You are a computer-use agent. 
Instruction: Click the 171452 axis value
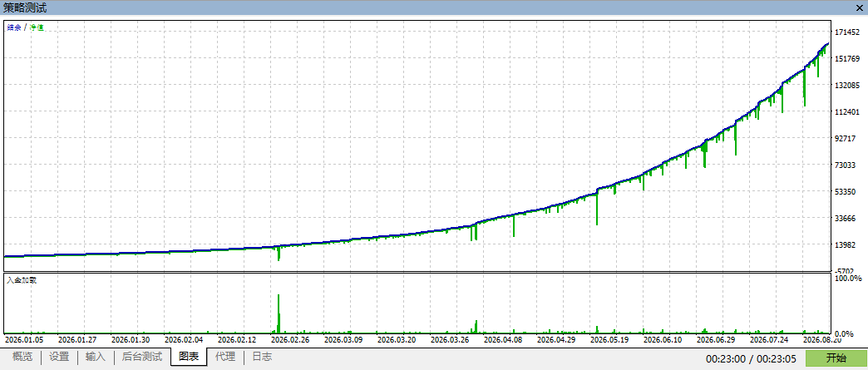[847, 32]
